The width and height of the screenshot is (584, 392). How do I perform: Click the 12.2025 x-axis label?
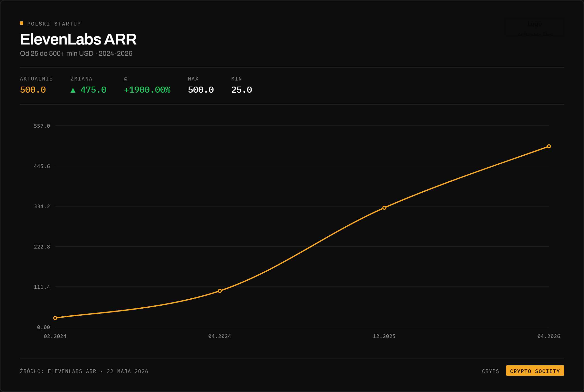coord(384,336)
